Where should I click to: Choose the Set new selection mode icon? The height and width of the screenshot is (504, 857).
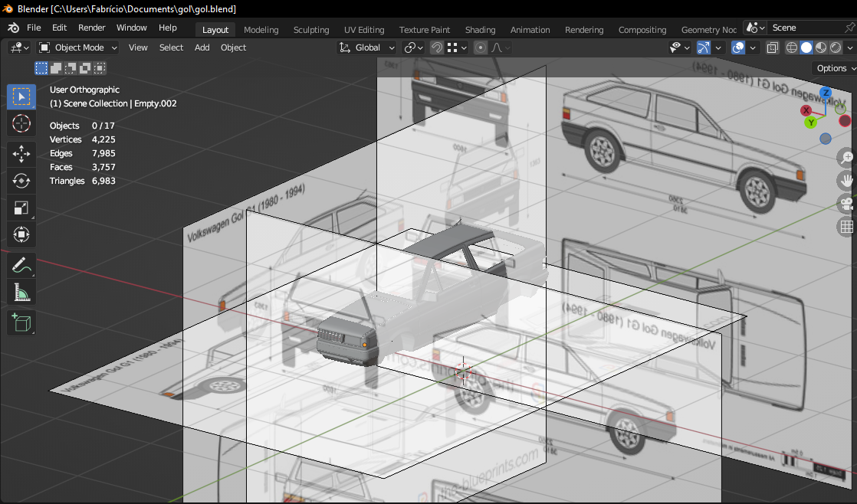coord(41,68)
